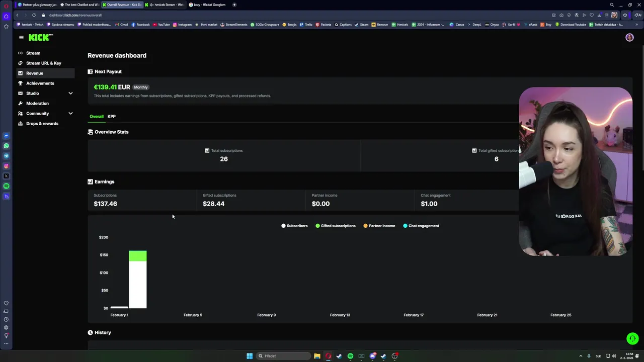
Task: Switch to kozy Hľadať Googlom tab
Action: click(x=208, y=5)
